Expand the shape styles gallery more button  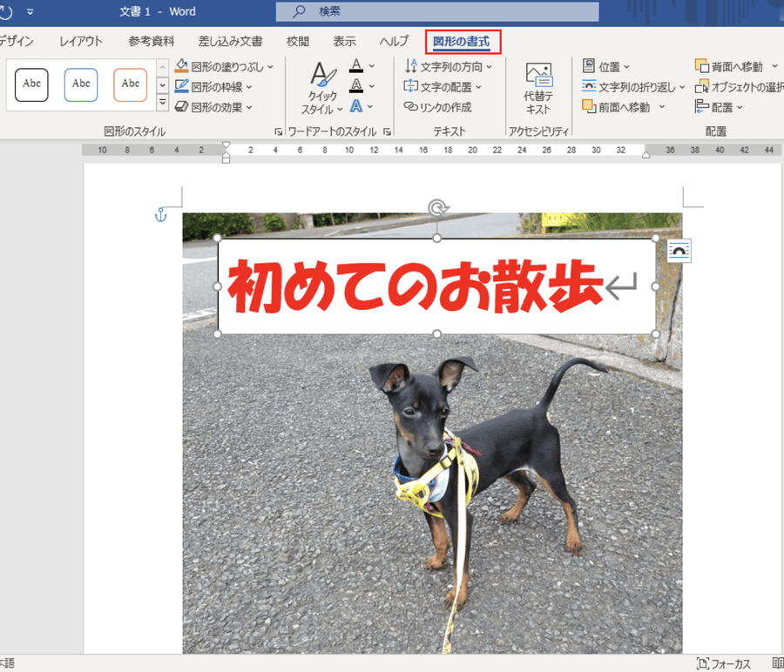pos(162,103)
